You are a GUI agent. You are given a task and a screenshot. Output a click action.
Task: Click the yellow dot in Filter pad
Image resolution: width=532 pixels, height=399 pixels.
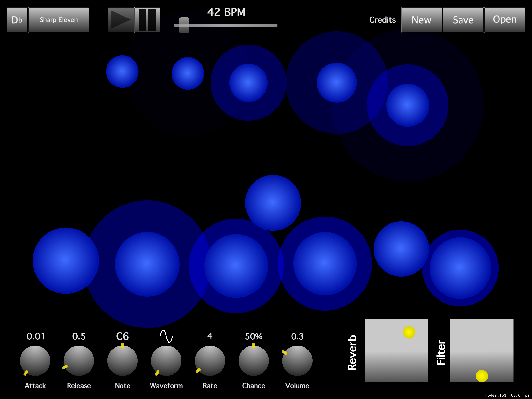[482, 376]
